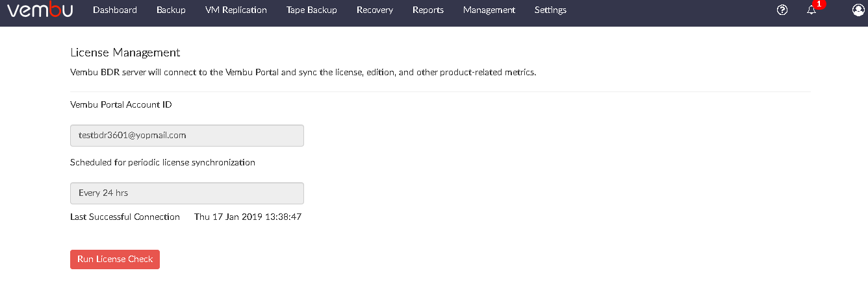Open the Settings menu
868x301 pixels.
[550, 10]
